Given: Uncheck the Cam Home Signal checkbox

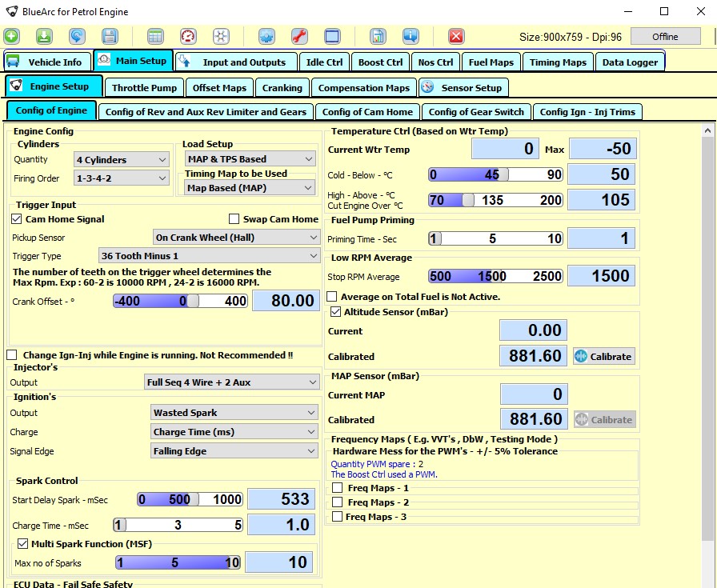Looking at the screenshot, I should 18,219.
